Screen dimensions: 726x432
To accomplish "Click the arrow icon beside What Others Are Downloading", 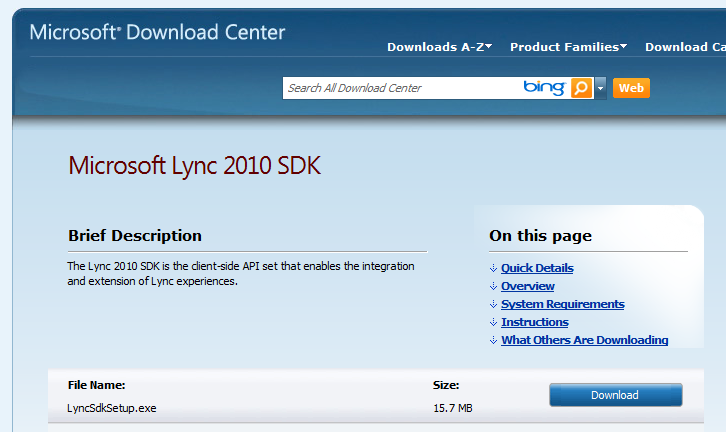I will [x=493, y=340].
